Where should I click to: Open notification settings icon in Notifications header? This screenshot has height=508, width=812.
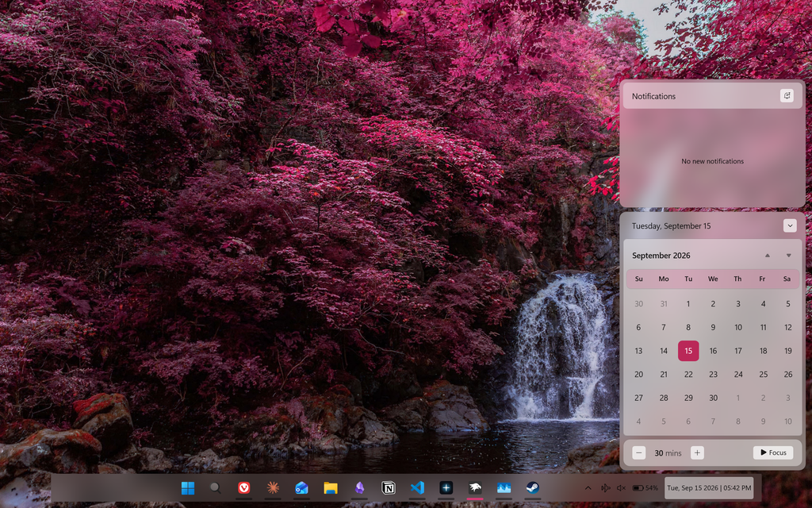(x=787, y=96)
